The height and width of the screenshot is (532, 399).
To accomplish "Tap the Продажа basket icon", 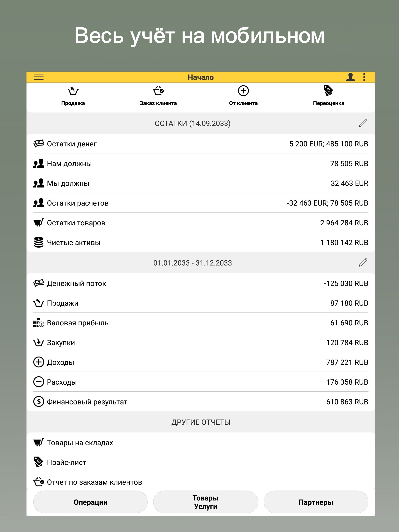I will [73, 91].
